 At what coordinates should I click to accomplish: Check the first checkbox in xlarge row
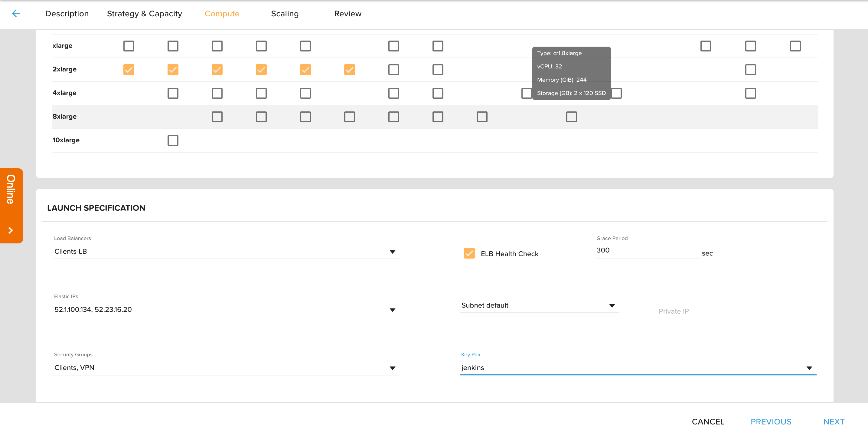(129, 46)
